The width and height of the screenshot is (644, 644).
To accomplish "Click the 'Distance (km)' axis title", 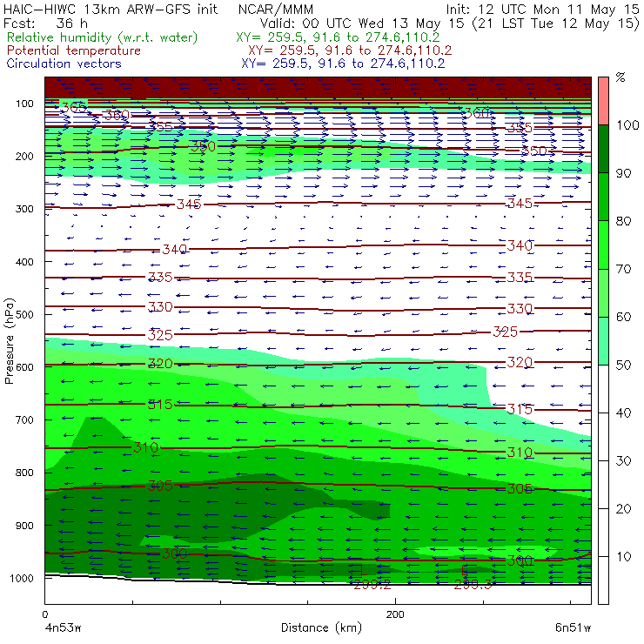I will pyautogui.click(x=321, y=627).
